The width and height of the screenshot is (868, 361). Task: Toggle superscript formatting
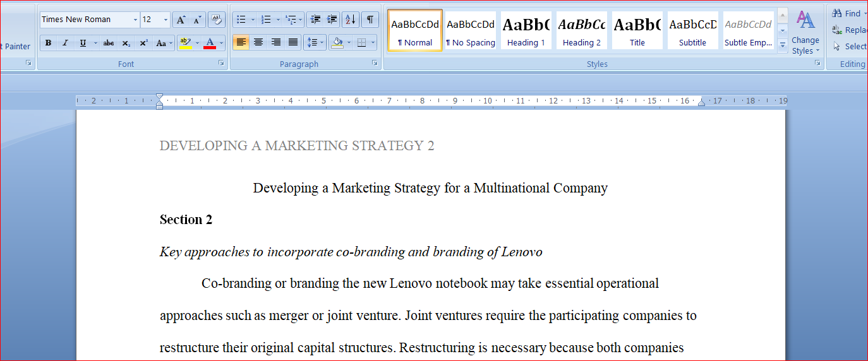[x=143, y=43]
